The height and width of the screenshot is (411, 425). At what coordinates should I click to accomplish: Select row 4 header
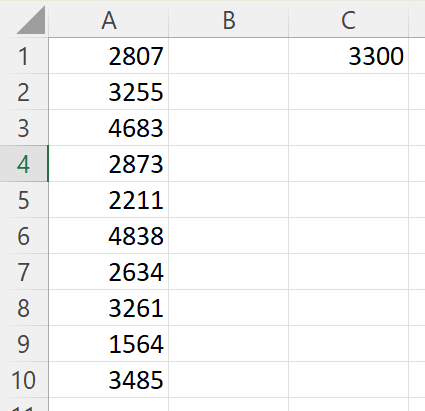pos(24,164)
